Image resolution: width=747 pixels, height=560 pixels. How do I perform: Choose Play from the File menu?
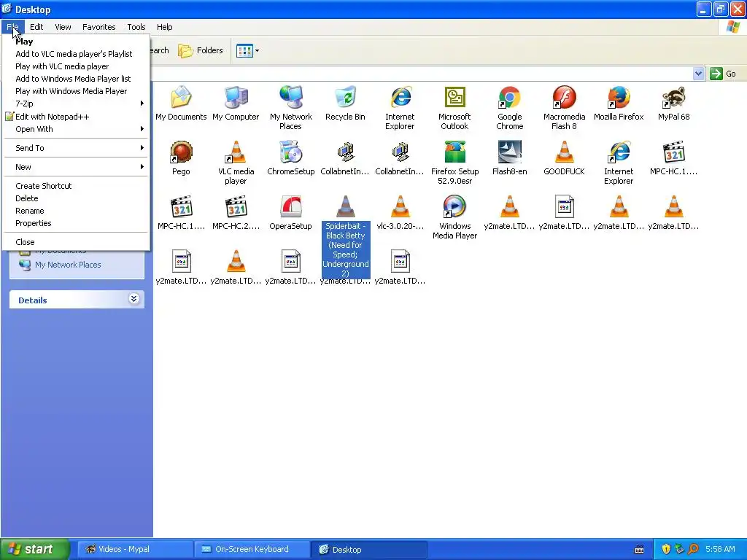point(76,42)
